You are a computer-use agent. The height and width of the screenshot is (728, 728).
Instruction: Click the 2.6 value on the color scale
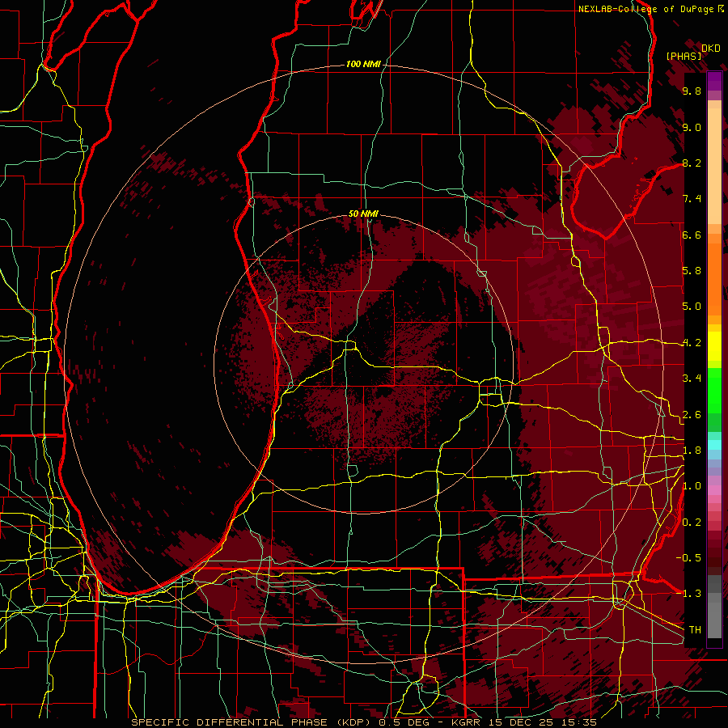pyautogui.click(x=692, y=415)
